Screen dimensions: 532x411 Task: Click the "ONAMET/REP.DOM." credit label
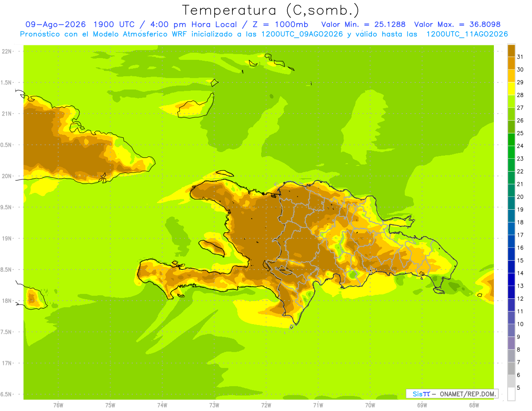pos(467,394)
